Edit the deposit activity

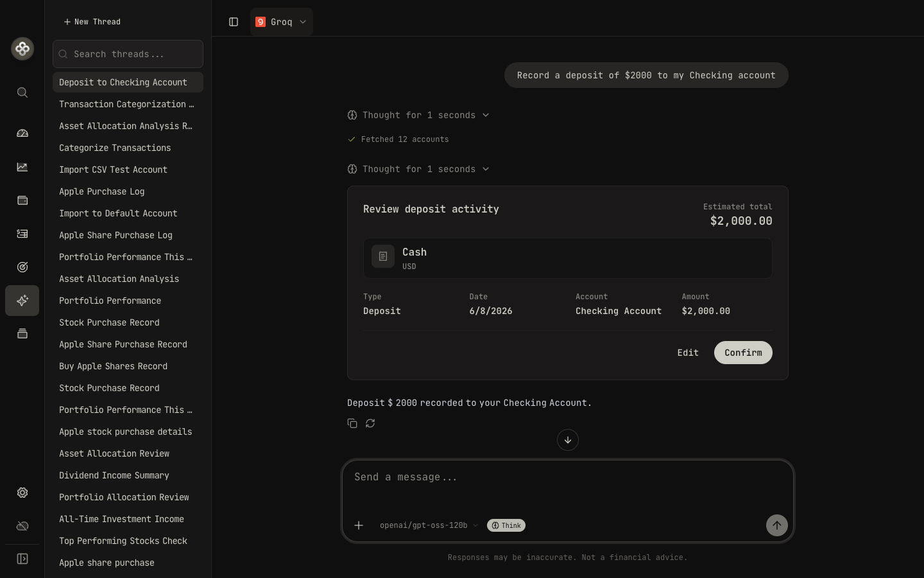click(688, 353)
